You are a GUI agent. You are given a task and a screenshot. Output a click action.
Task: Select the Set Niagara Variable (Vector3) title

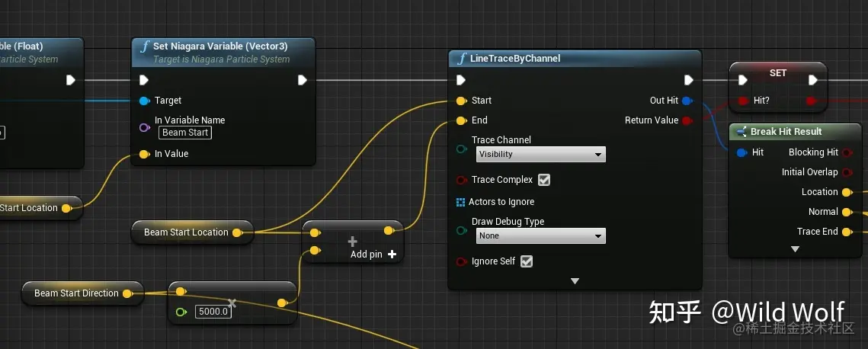tap(220, 46)
